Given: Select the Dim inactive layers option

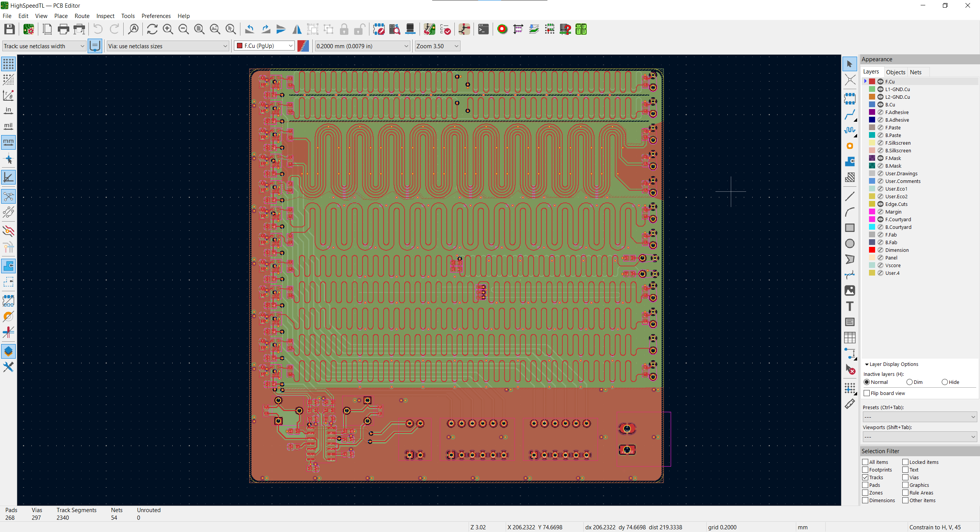Looking at the screenshot, I should point(910,382).
